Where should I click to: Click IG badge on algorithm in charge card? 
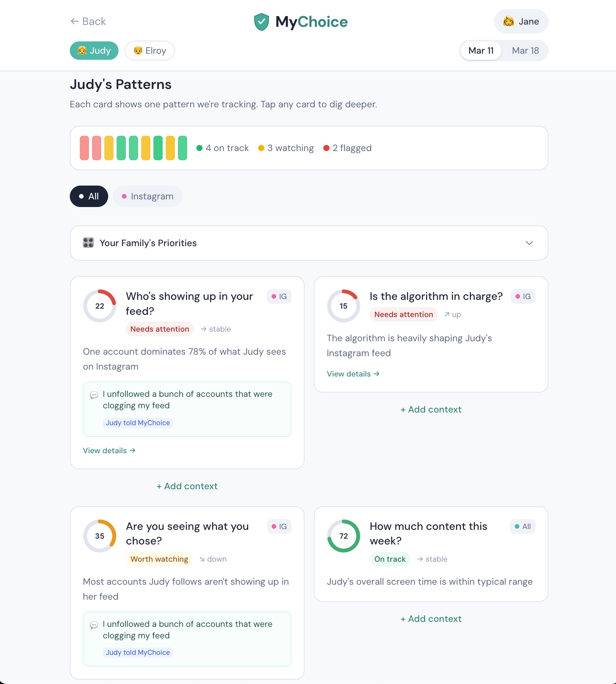[523, 296]
